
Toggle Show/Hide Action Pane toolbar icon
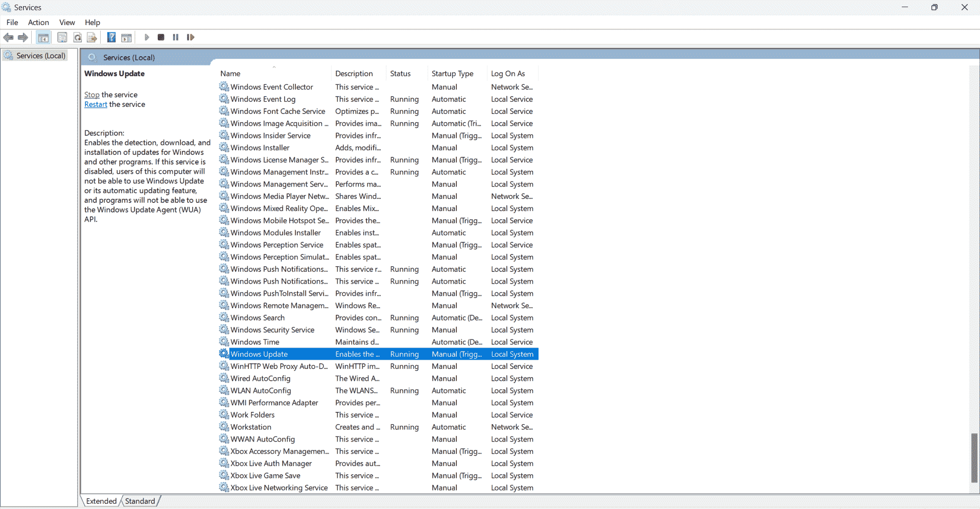(x=126, y=37)
